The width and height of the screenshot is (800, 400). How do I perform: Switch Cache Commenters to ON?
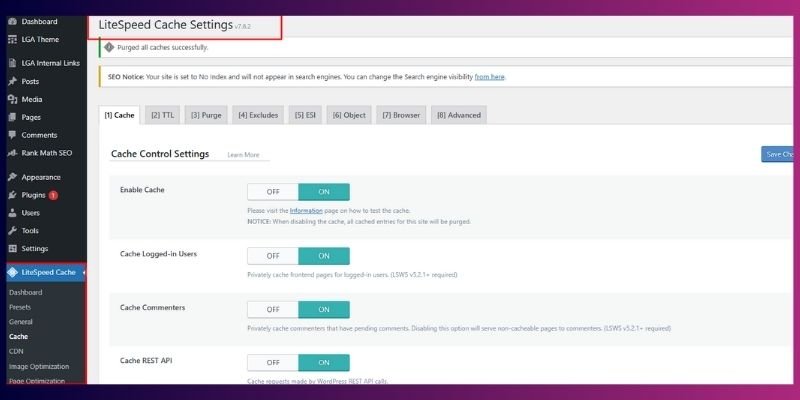(324, 309)
